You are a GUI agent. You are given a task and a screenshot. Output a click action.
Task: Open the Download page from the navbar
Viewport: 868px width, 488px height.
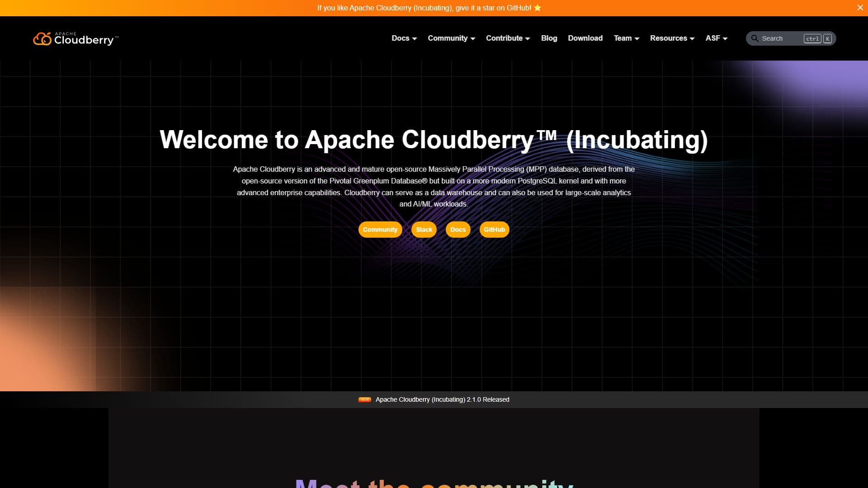pos(585,38)
